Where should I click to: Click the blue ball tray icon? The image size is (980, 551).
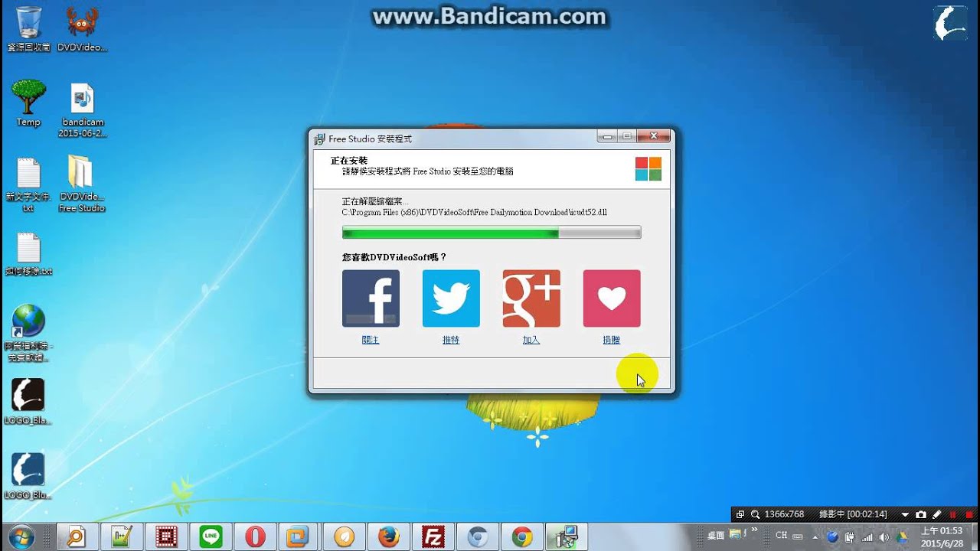click(x=834, y=536)
